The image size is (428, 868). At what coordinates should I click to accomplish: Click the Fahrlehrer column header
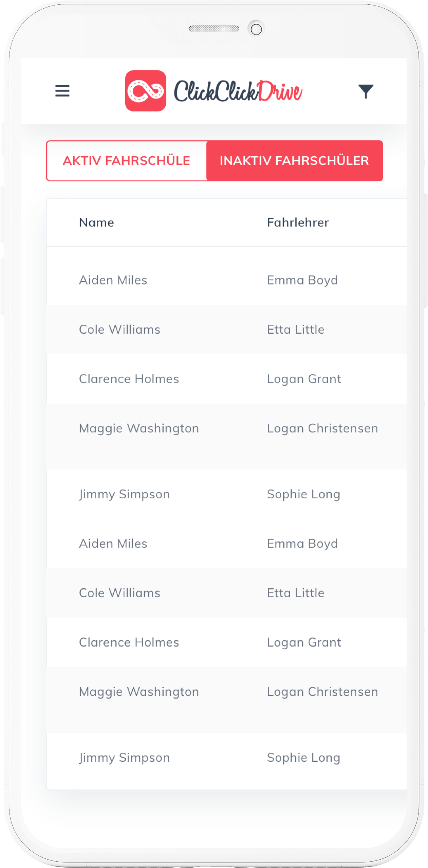[298, 223]
